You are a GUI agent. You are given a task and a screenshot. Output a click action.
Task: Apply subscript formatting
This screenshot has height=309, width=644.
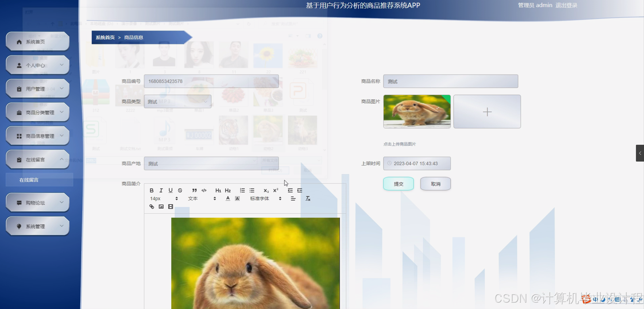[x=266, y=190]
